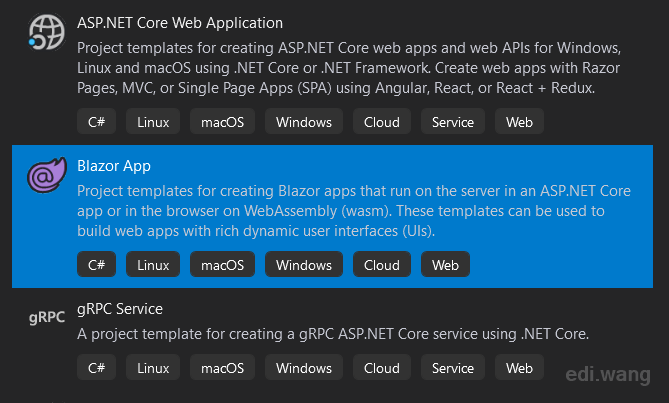Click the gRPC logo icon
Screen dimensions: 669x403
[x=47, y=317]
